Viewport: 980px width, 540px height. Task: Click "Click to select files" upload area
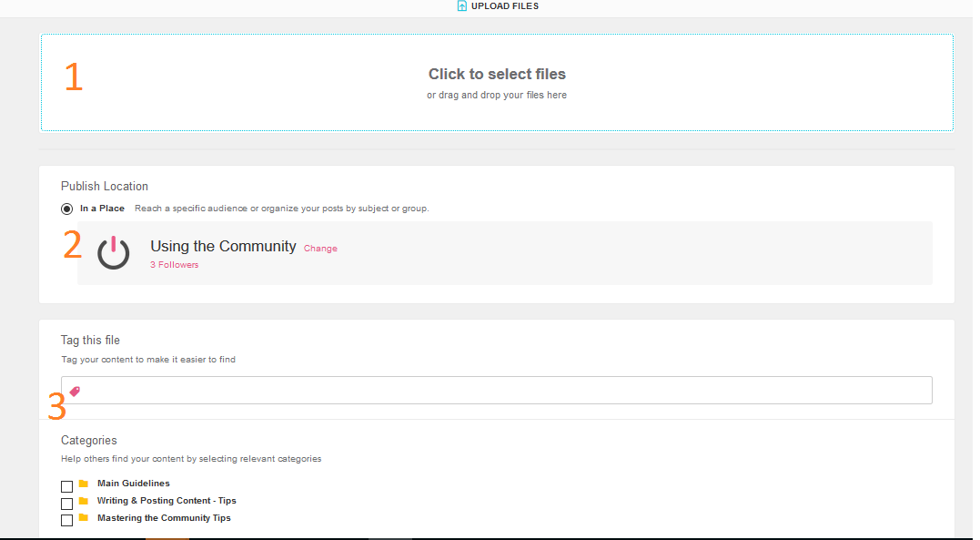[497, 83]
